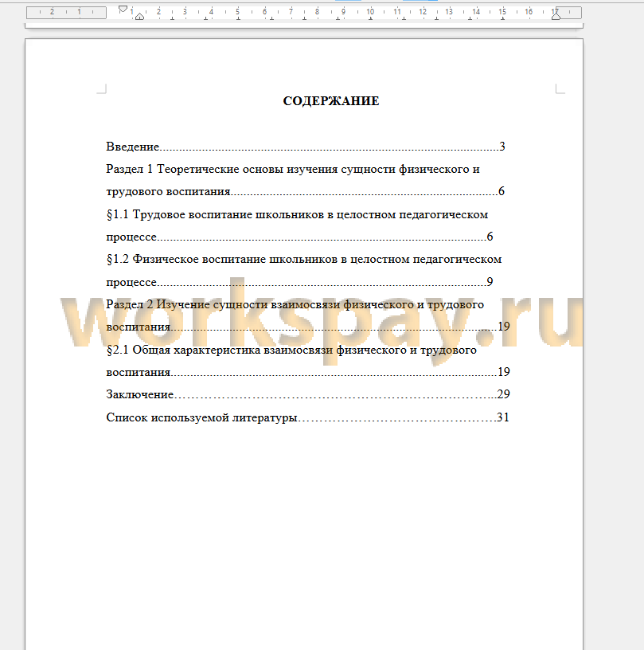
Task: Click the words "трудового воспитания" before page 6
Action: click(x=168, y=191)
